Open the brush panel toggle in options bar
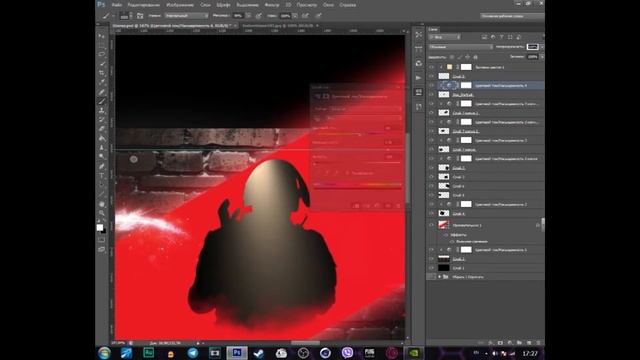 [140, 16]
